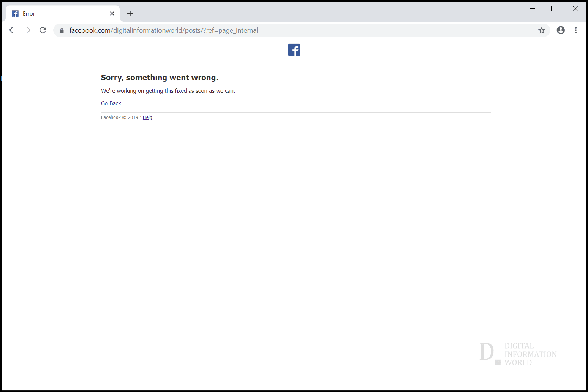
Task: Open the Chrome three-dot menu
Action: coord(576,30)
